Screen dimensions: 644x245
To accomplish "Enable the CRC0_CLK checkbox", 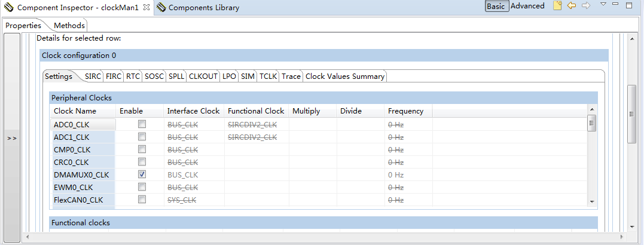I will click(x=142, y=162).
